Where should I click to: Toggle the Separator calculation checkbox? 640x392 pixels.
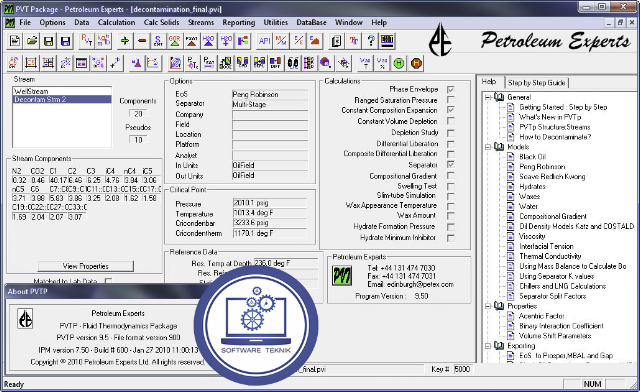pos(451,165)
